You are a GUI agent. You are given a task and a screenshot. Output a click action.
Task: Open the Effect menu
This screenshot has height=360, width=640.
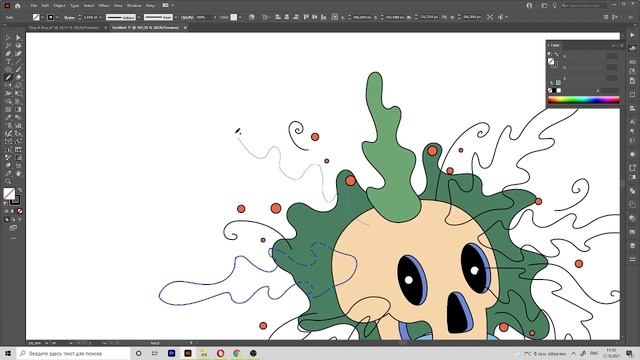pyautogui.click(x=104, y=6)
